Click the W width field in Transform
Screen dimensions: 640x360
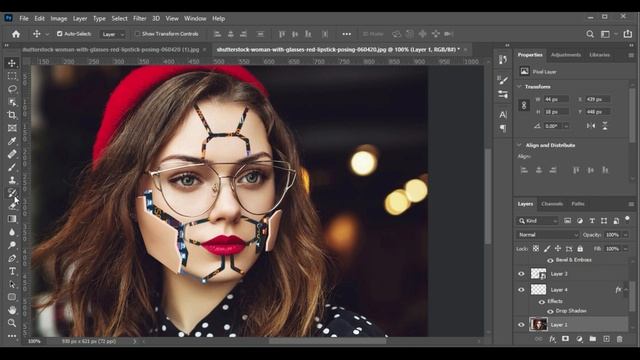coord(556,99)
